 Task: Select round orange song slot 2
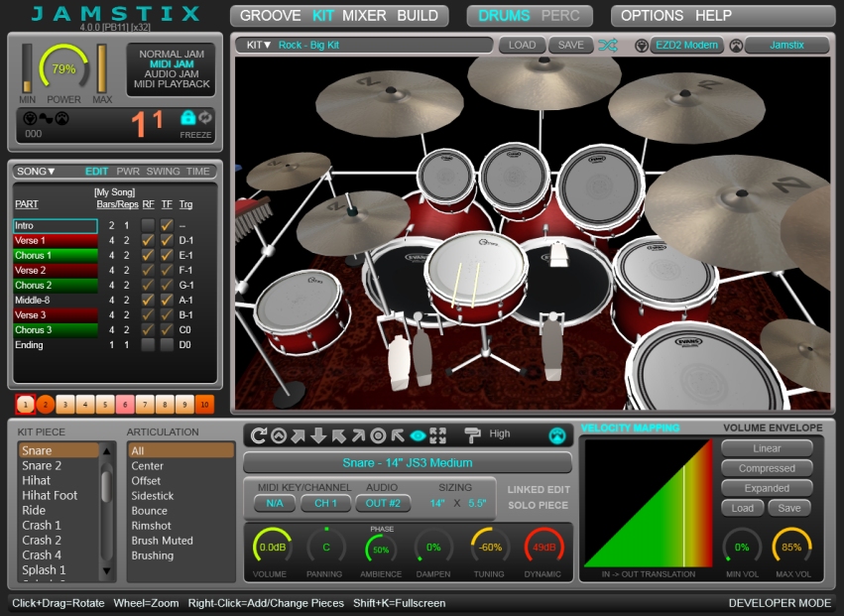coord(46,405)
